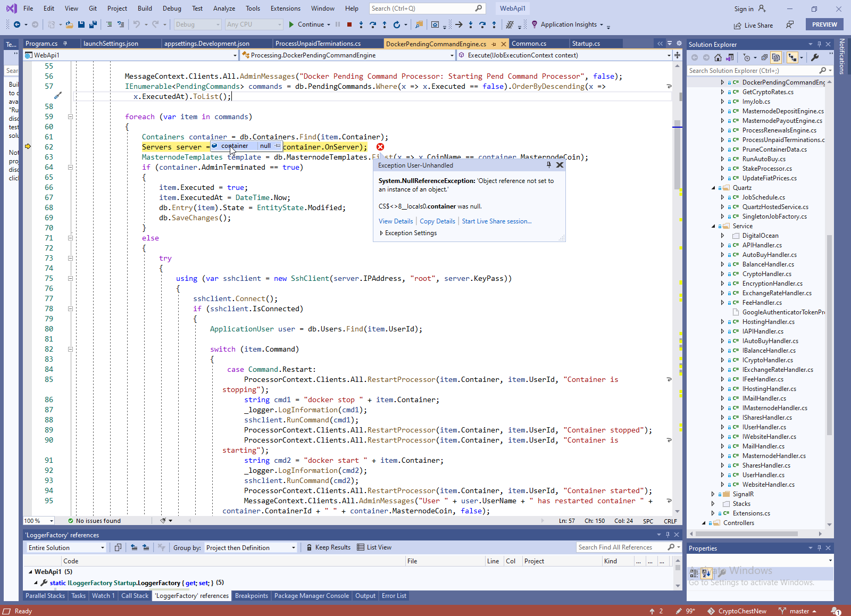Click the Continue button
The width and height of the screenshot is (851, 616).
(x=306, y=24)
